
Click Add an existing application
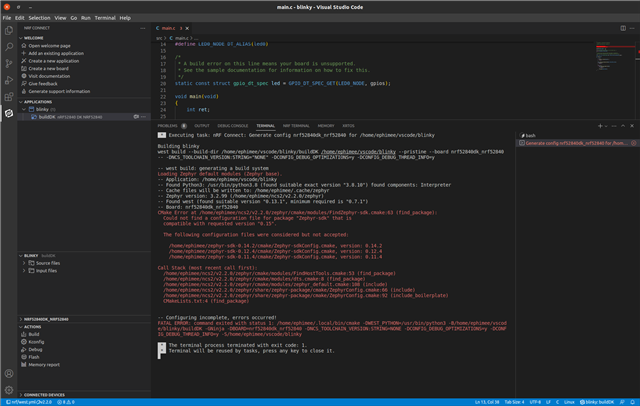coord(56,53)
